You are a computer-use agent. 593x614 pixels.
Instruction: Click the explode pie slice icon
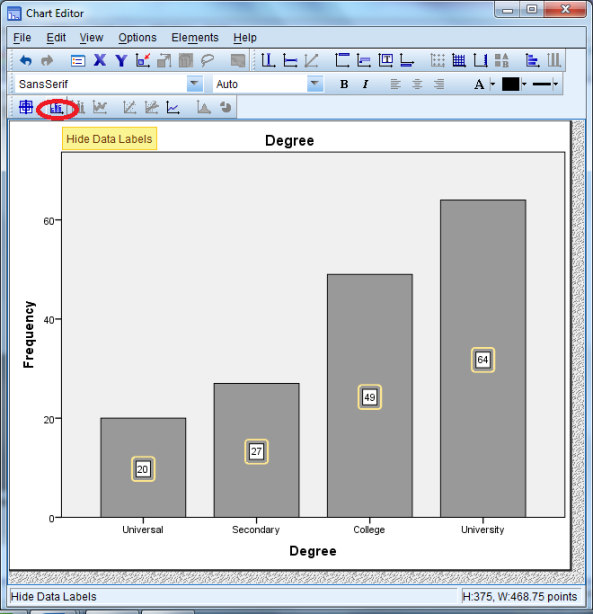(x=225, y=107)
